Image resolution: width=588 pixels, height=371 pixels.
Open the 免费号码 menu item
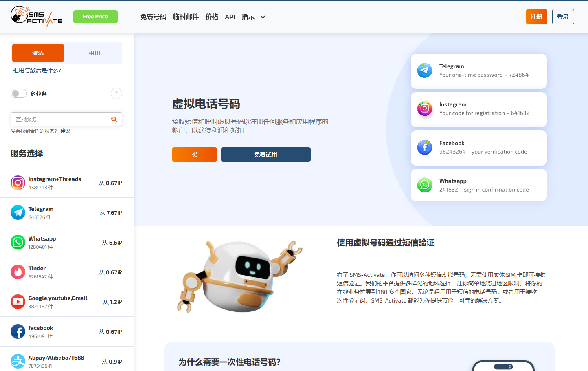[x=153, y=17]
